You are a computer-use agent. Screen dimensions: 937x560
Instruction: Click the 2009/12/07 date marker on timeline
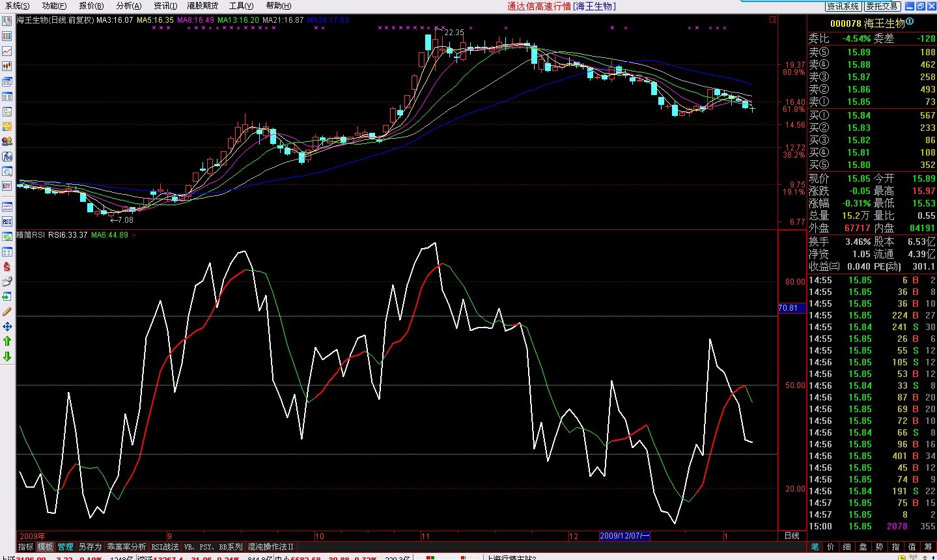[x=624, y=536]
